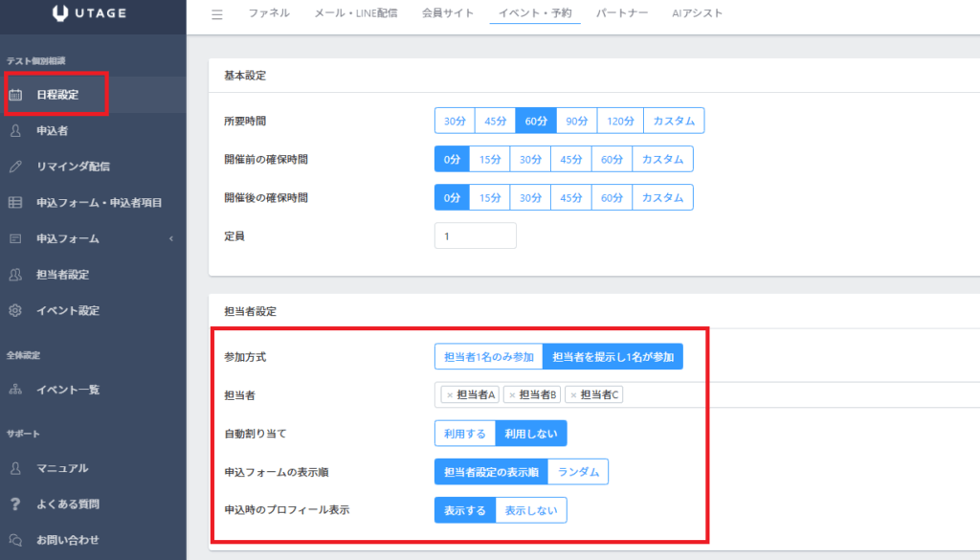Click the table icon beside 申込フォーム・申込者項目
This screenshot has height=560, width=980.
pyautogui.click(x=15, y=203)
